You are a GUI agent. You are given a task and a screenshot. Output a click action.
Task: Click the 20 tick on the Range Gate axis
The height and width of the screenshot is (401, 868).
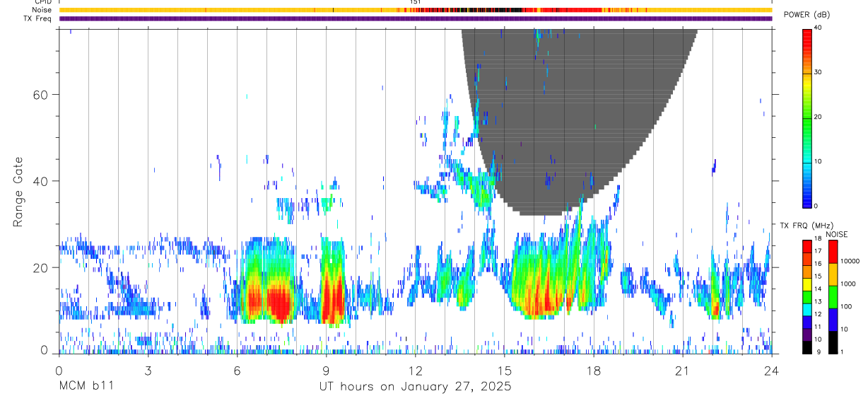pos(42,267)
